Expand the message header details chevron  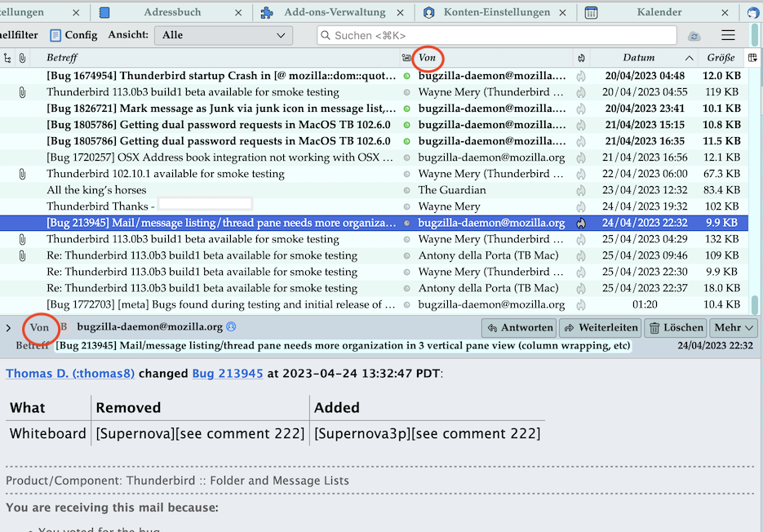click(x=8, y=328)
